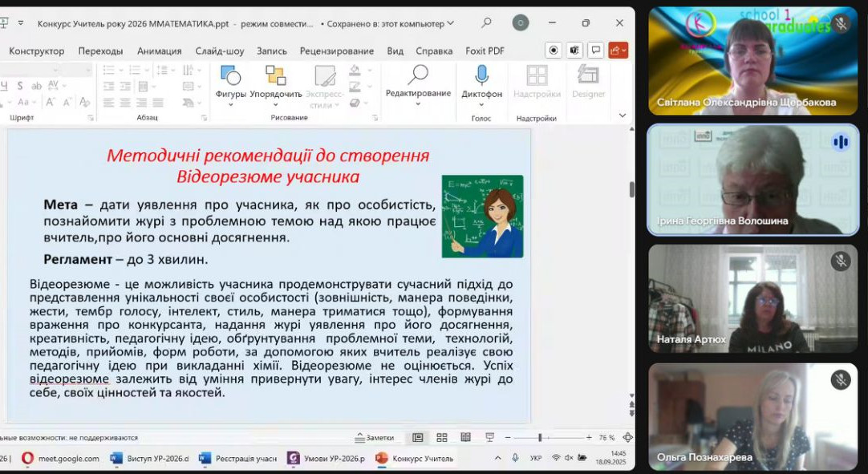
Task: Collapse the ribbon with chevron arrow
Action: click(623, 115)
